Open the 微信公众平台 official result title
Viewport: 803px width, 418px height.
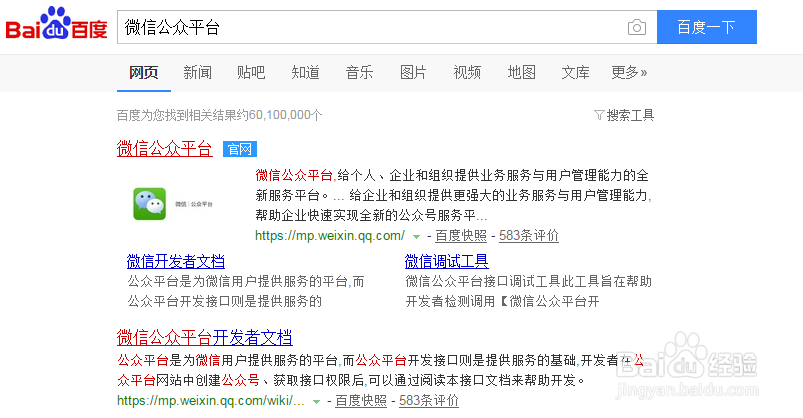[164, 149]
